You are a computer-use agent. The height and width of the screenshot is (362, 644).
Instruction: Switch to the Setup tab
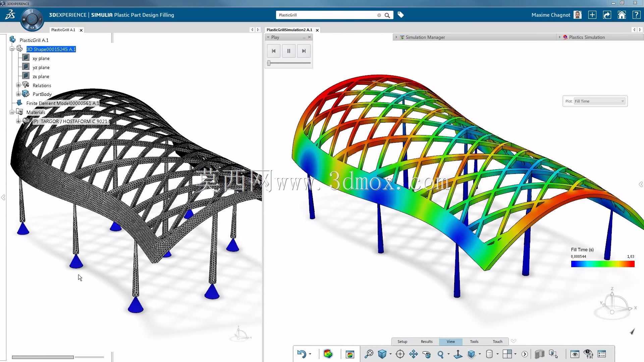[402, 342]
